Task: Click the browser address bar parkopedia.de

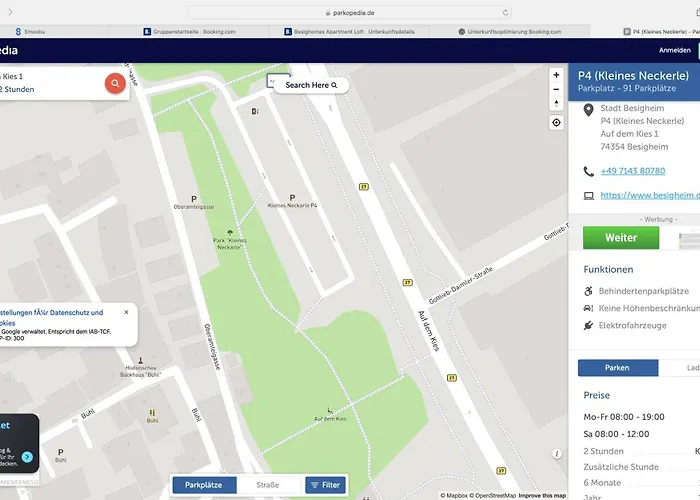Action: [350, 12]
